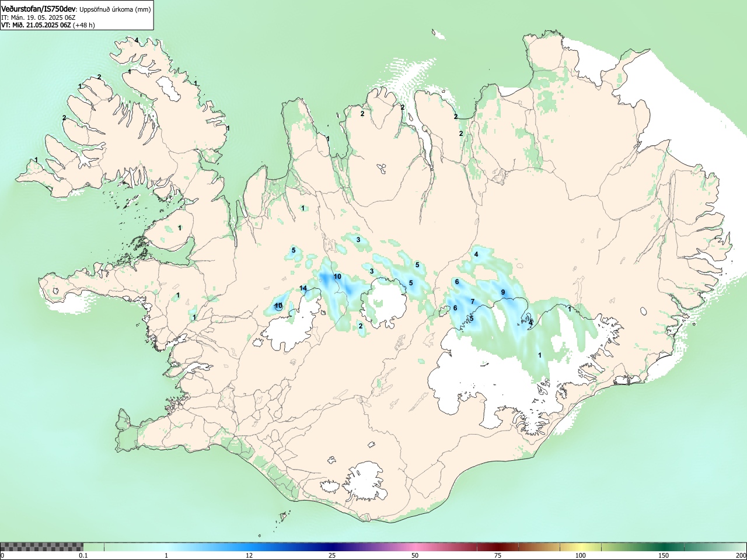Click the value 2 south of Hofsjökull glacier
The width and height of the screenshot is (747, 560).
[361, 326]
